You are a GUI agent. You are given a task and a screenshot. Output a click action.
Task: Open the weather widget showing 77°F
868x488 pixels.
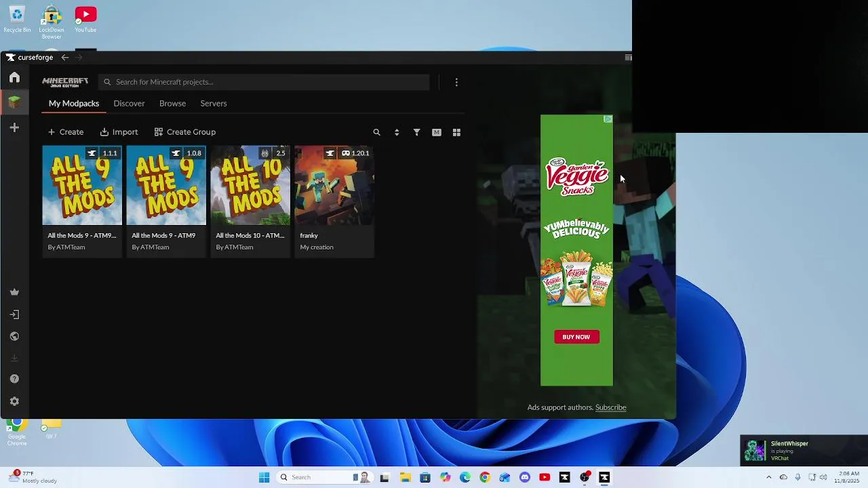pyautogui.click(x=33, y=477)
